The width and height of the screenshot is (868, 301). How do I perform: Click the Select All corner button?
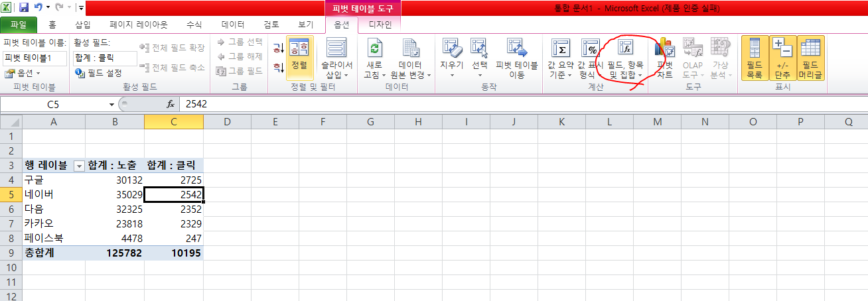[x=11, y=122]
